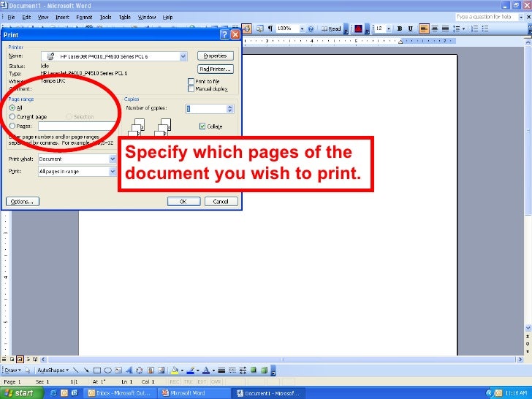Open the Print pages-in-range dropdown
The height and width of the screenshot is (399, 532).
[113, 171]
